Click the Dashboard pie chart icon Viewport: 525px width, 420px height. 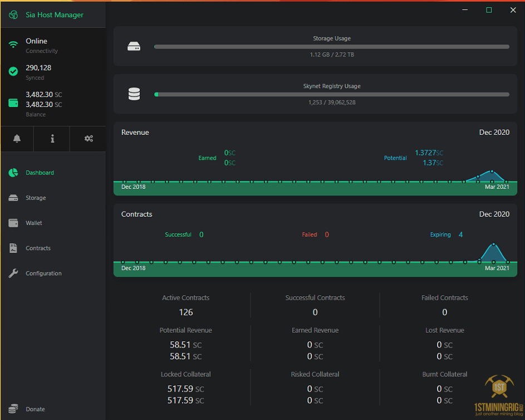pyautogui.click(x=13, y=173)
